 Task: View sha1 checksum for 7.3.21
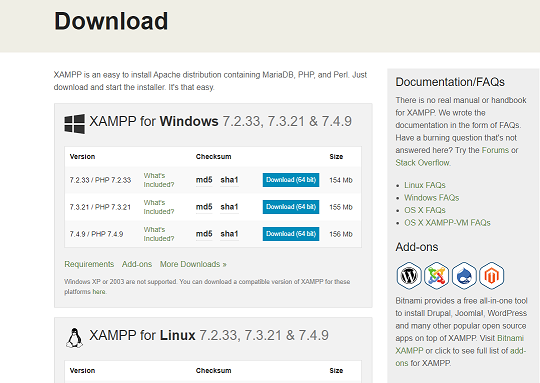tap(229, 207)
